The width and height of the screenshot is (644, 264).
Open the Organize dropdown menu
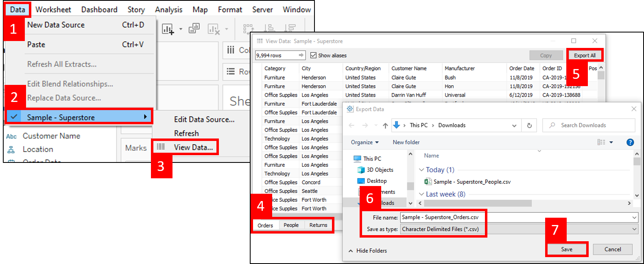(x=365, y=142)
